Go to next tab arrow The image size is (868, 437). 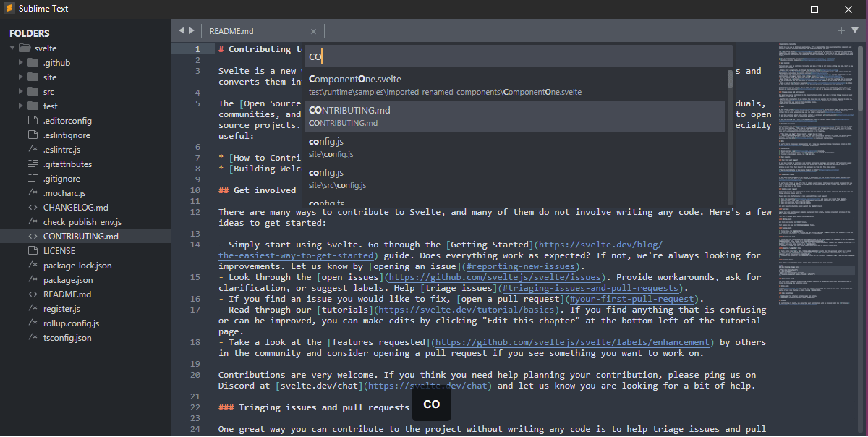[x=191, y=30]
